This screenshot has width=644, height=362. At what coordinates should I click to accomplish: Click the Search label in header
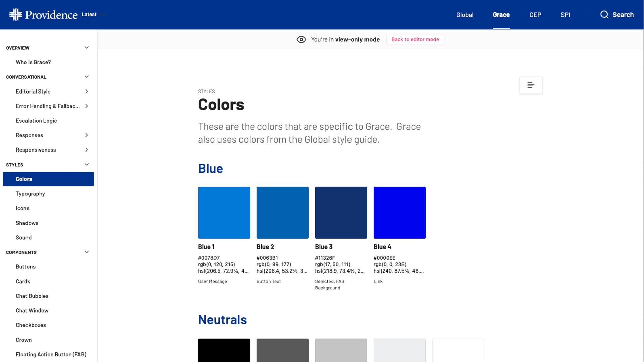[623, 15]
